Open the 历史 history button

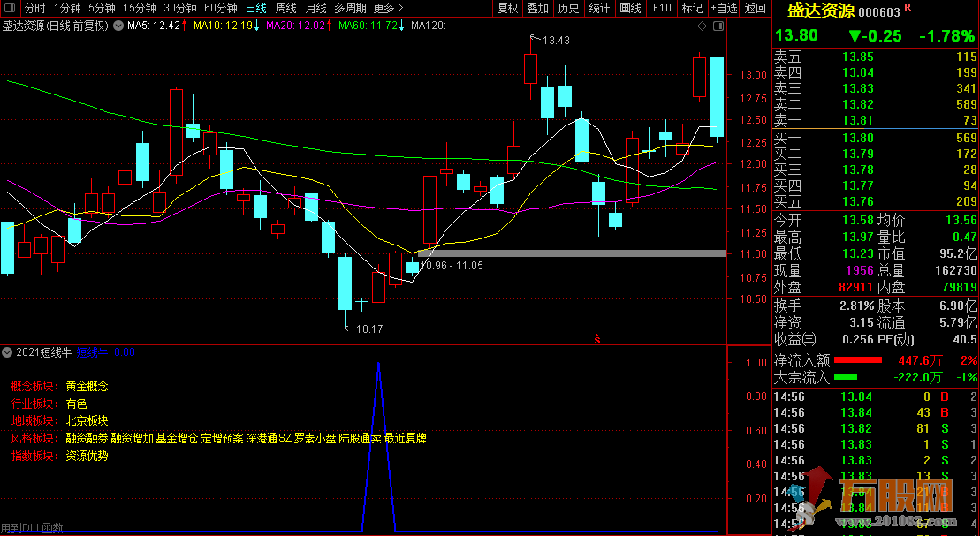click(568, 8)
